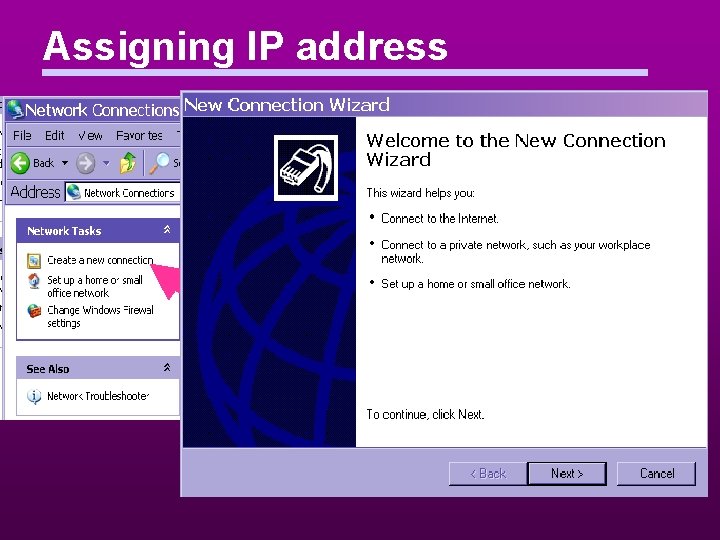Click the 'Network Tasks' header text
The image size is (720, 540).
tap(64, 231)
